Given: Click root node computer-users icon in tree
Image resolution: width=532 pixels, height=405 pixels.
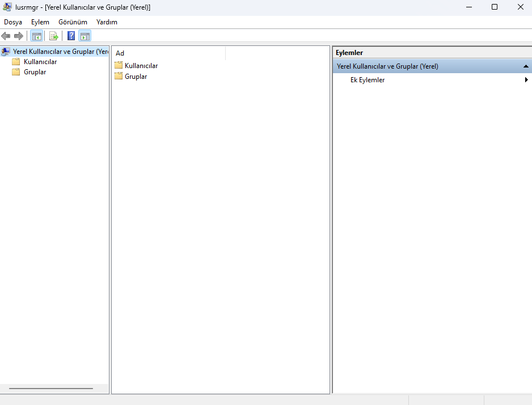Looking at the screenshot, I should click(x=6, y=52).
